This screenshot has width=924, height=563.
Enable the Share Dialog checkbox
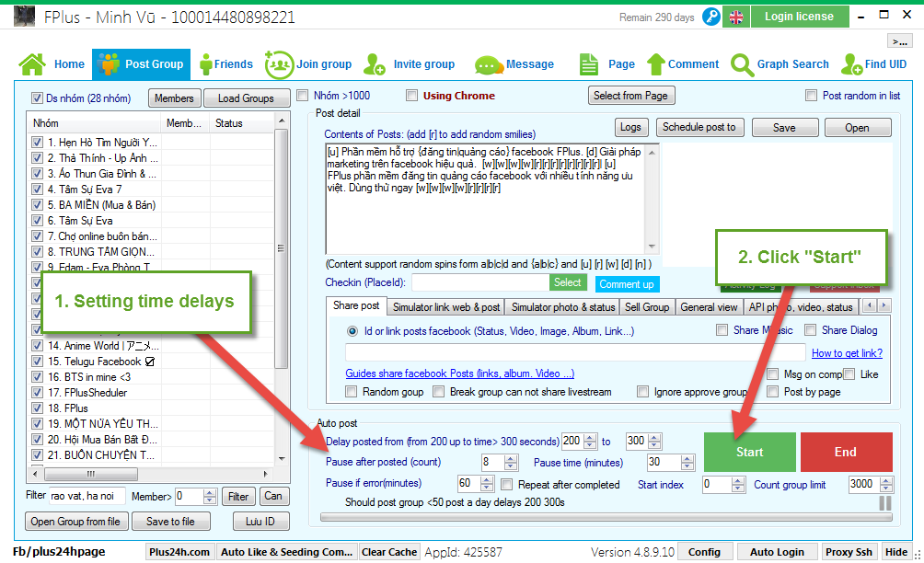click(x=810, y=329)
